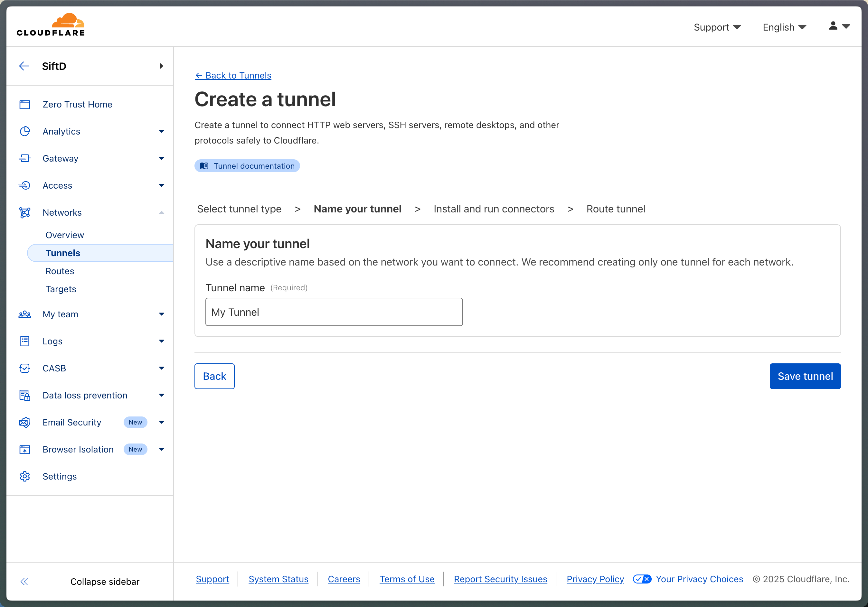Open the English language dropdown

coord(784,27)
